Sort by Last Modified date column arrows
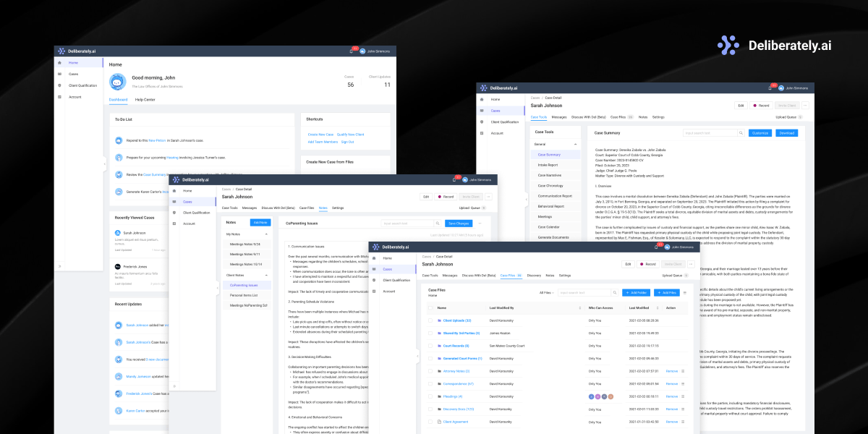The image size is (868, 434). point(658,308)
